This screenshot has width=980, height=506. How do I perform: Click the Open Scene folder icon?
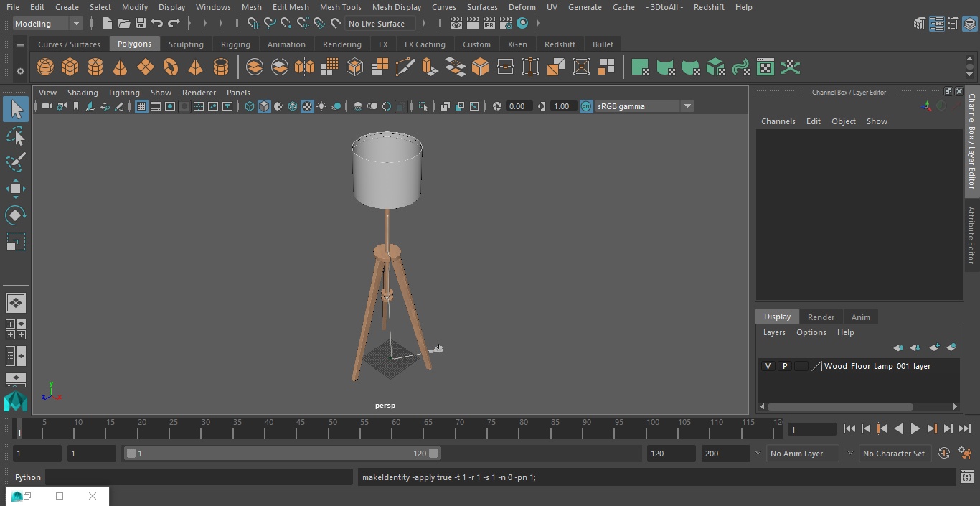point(124,24)
